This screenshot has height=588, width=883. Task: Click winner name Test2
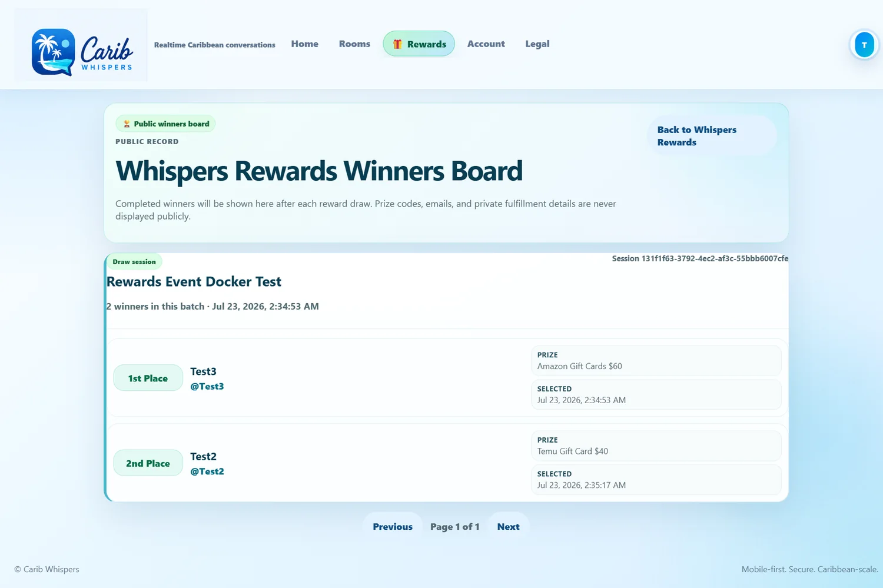(203, 457)
